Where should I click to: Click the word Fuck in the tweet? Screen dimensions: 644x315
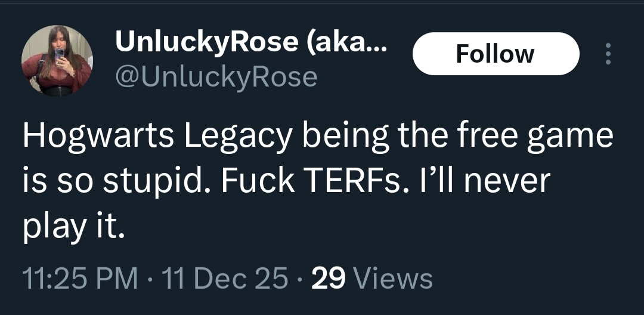(x=258, y=181)
